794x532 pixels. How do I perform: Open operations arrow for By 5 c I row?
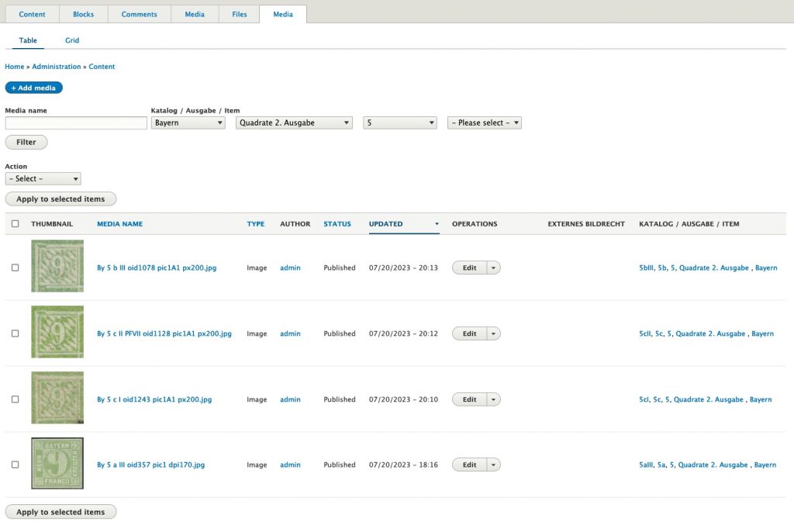[494, 399]
